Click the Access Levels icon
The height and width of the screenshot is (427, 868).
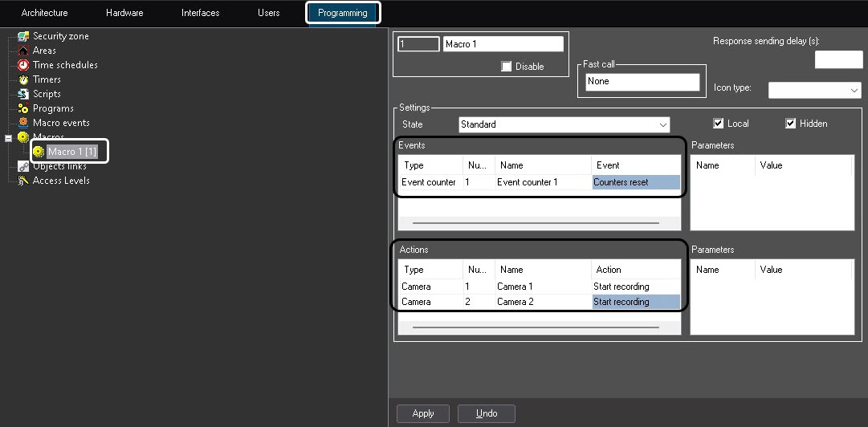pos(23,181)
